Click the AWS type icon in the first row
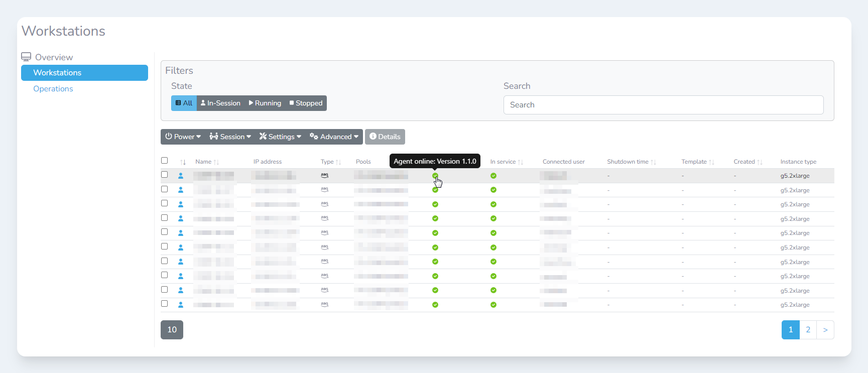This screenshot has width=868, height=373. click(x=325, y=176)
